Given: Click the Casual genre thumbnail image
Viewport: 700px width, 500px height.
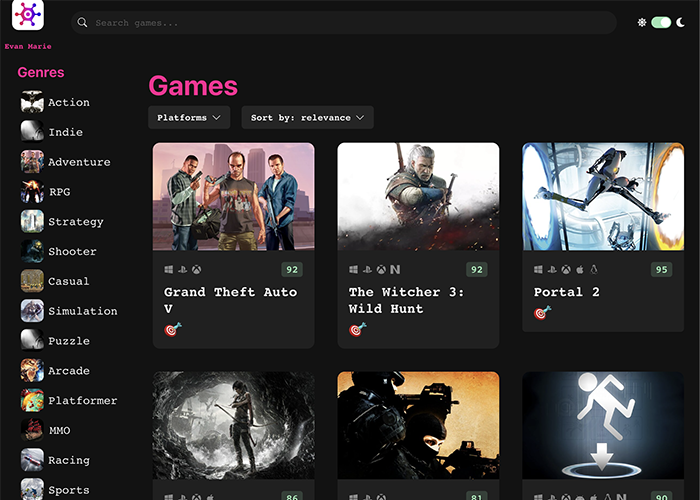Looking at the screenshot, I should pyautogui.click(x=32, y=281).
